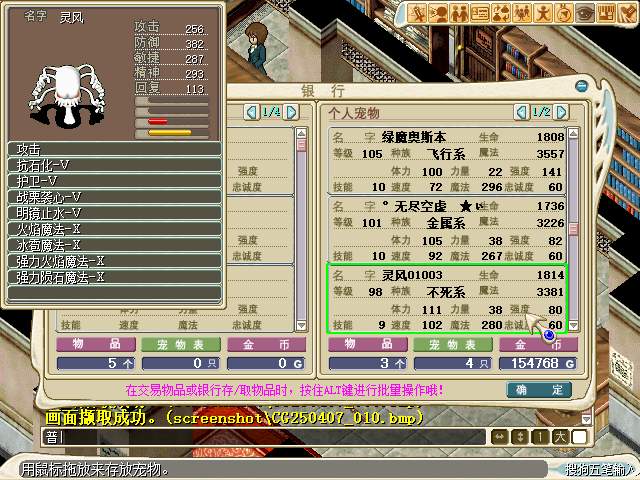Click bank-side gold amount 0 G

pyautogui.click(x=266, y=363)
